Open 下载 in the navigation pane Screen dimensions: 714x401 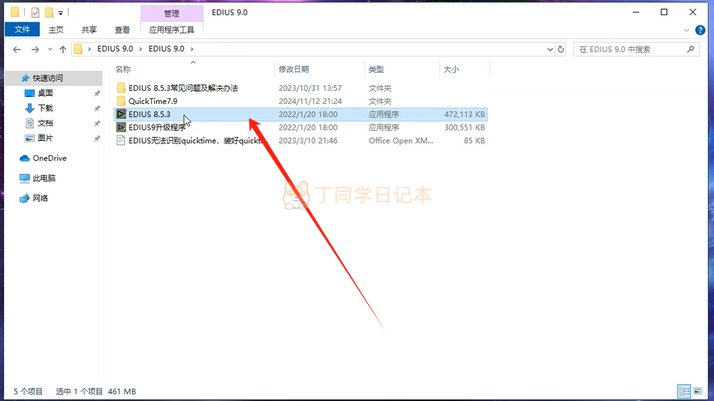point(45,108)
